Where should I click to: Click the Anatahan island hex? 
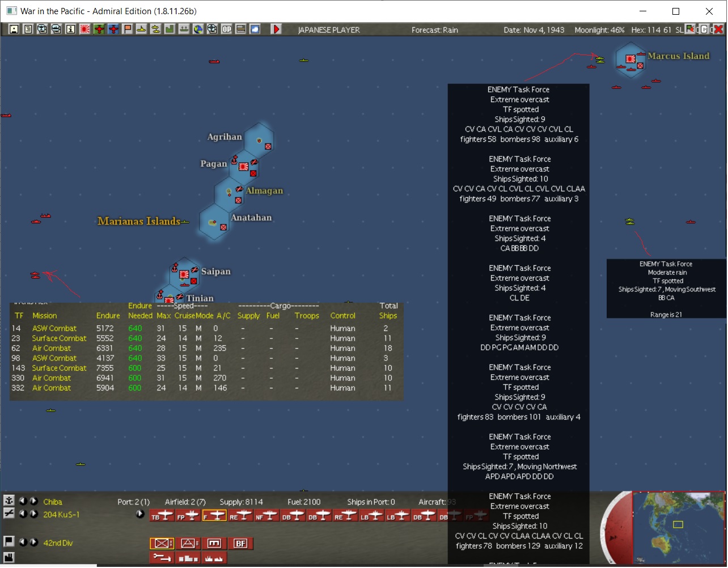coord(214,222)
